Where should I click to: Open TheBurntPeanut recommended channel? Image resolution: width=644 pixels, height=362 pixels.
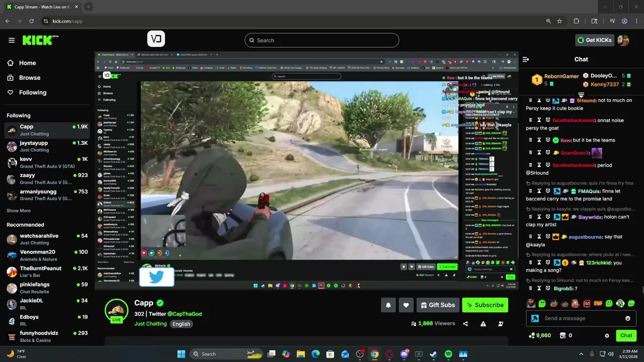tap(47, 271)
